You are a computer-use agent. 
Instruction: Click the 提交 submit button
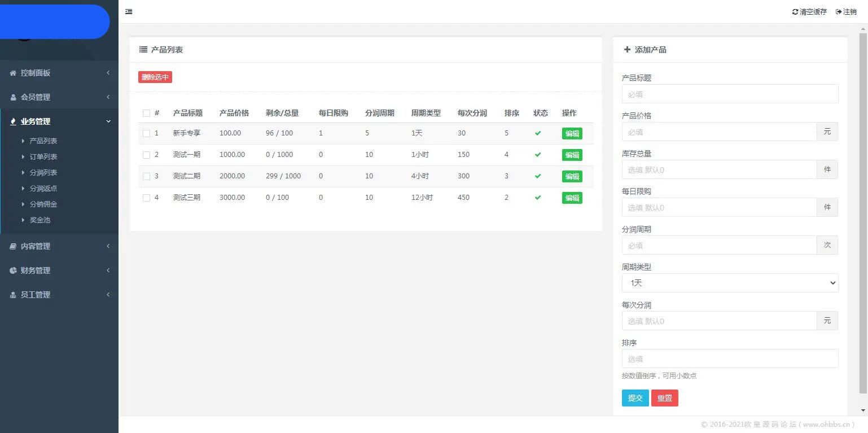point(635,398)
